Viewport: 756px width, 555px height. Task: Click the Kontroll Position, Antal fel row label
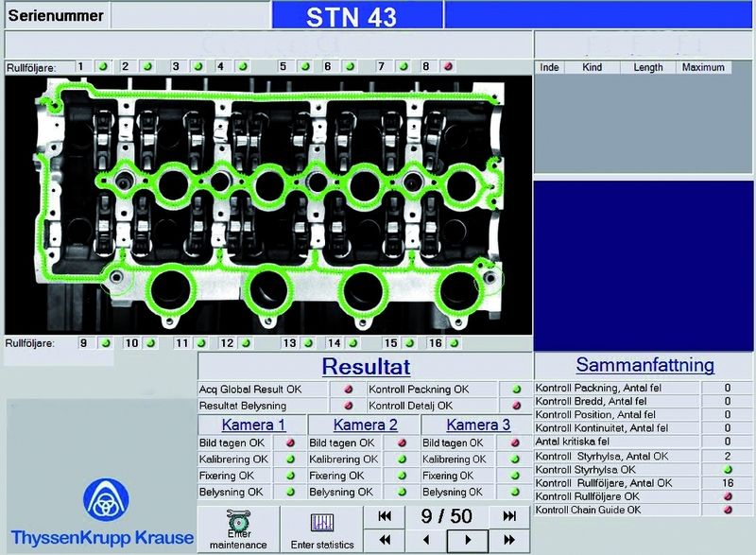595,415
